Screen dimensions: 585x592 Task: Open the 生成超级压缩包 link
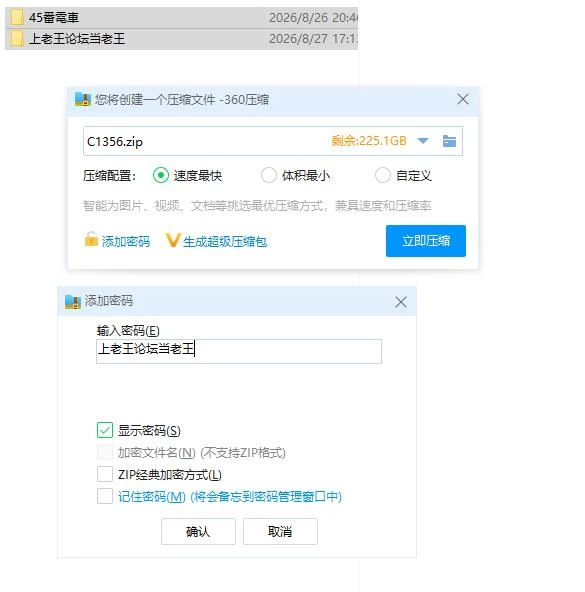click(225, 242)
